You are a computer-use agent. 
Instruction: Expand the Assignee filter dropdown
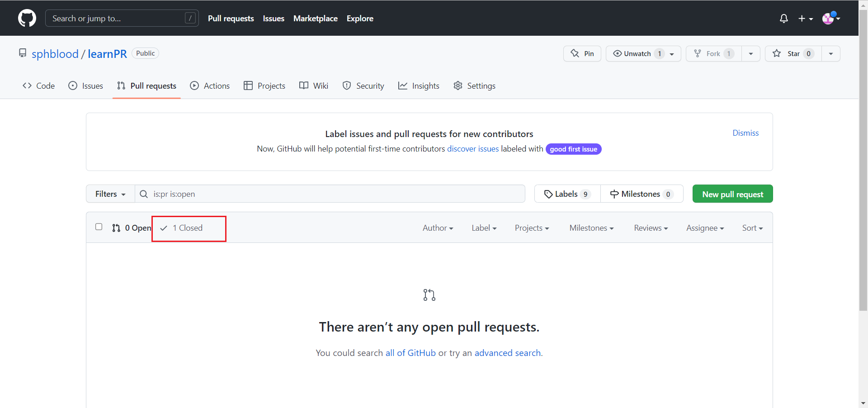tap(705, 228)
